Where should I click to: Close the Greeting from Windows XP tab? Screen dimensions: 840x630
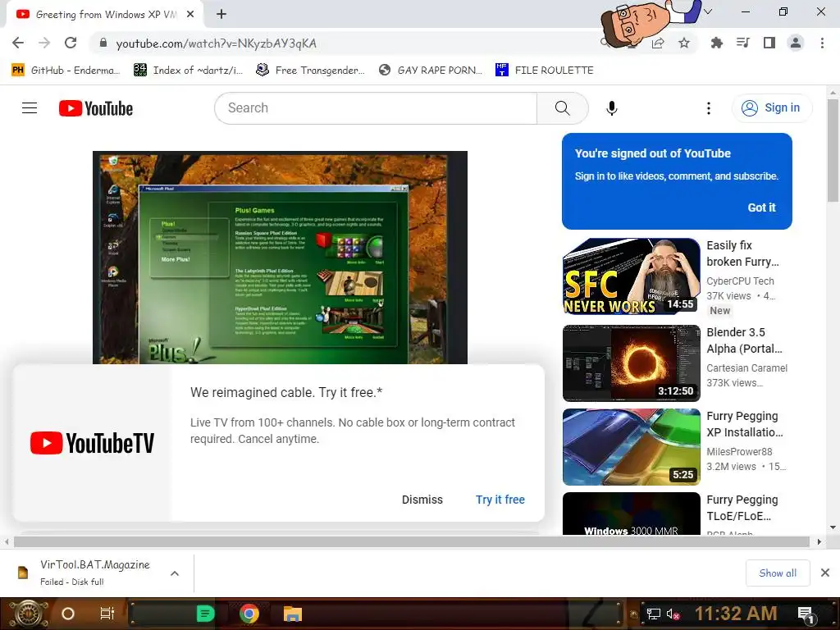(189, 15)
